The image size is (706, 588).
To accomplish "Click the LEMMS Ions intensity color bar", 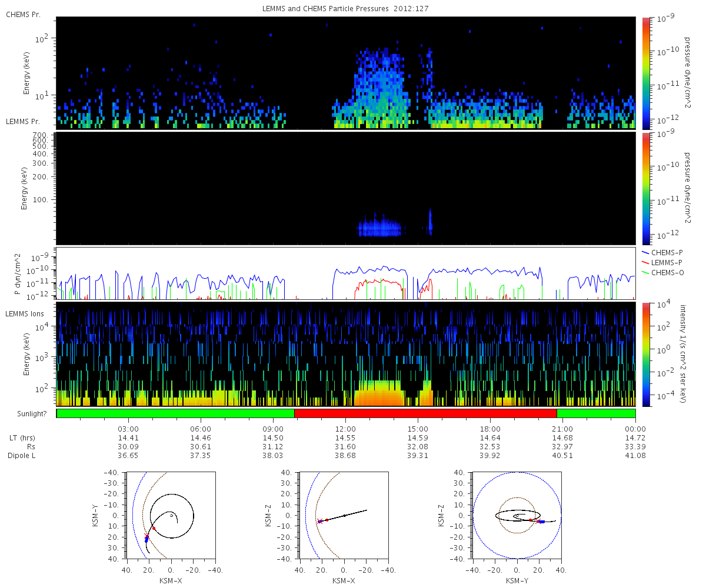I will pos(645,354).
